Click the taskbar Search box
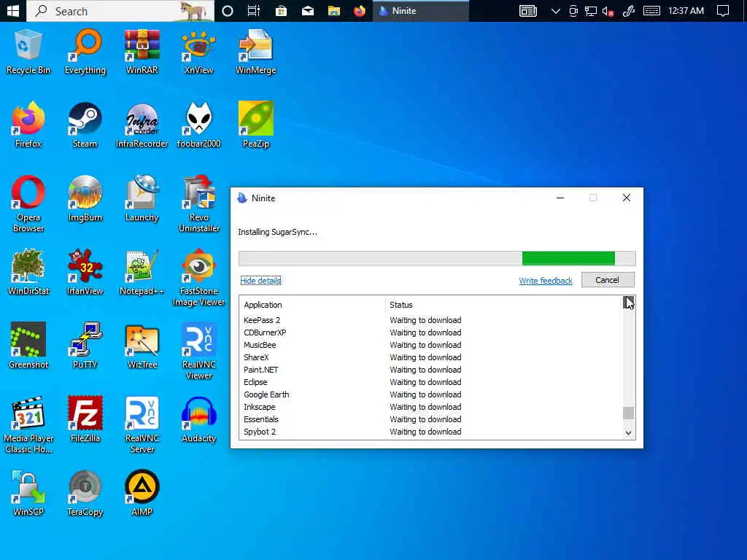Screen dimensions: 747x560 coord(120,10)
